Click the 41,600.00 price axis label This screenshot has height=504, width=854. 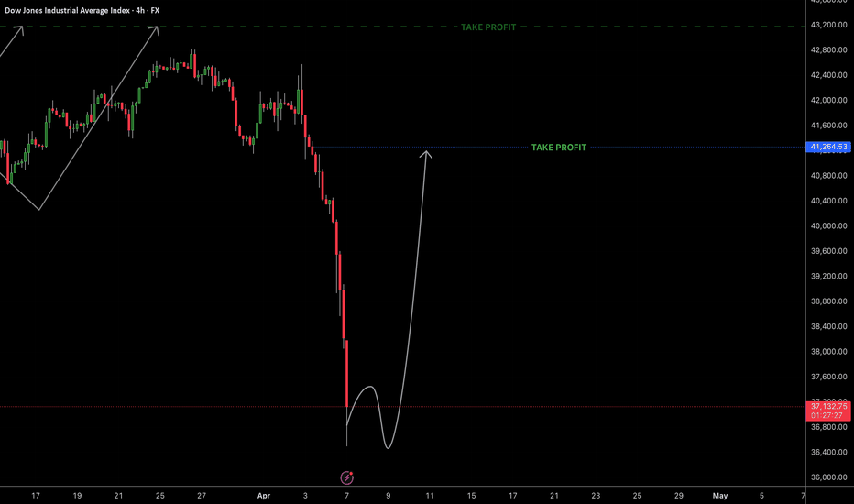pos(828,126)
